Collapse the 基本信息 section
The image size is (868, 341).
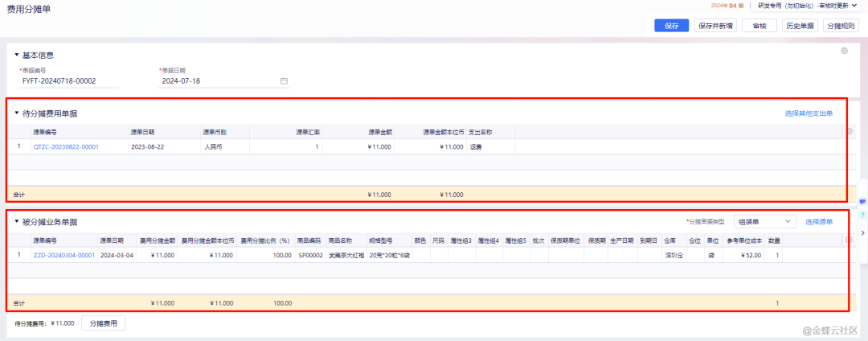point(16,55)
